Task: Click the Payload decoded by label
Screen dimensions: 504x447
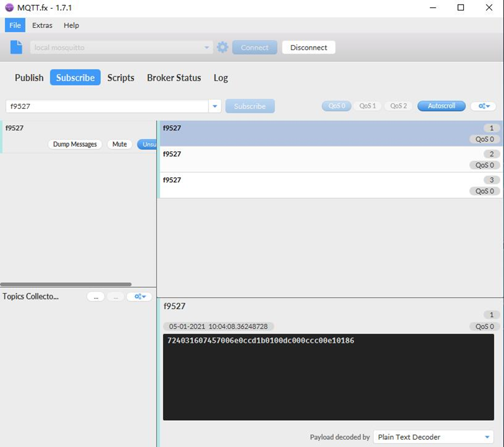Action: point(340,437)
